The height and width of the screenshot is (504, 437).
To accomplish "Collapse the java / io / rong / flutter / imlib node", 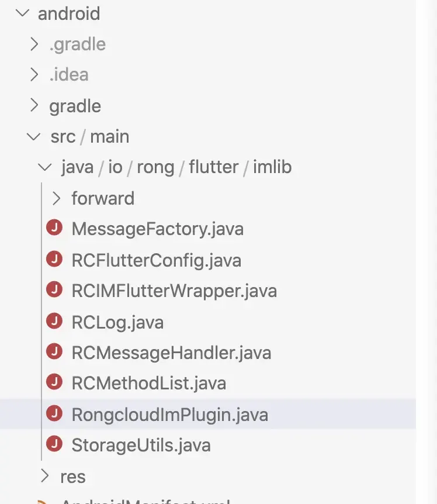I will click(44, 167).
